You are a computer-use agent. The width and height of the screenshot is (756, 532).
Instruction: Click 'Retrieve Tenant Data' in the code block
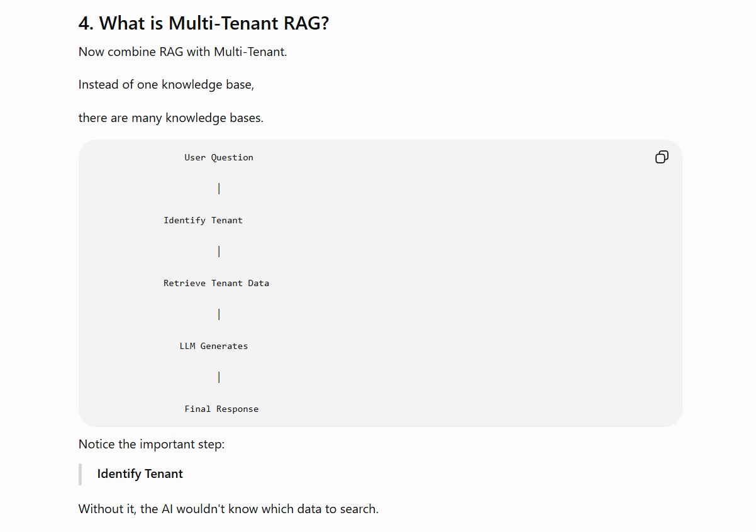point(216,283)
